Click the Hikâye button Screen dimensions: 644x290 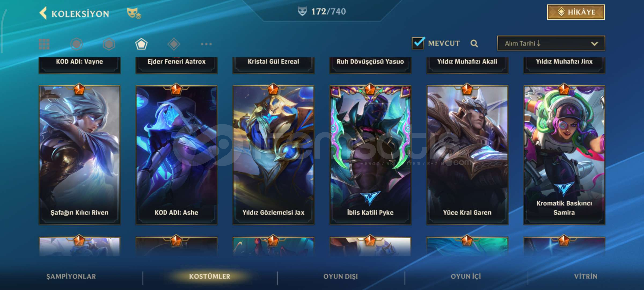tap(576, 12)
